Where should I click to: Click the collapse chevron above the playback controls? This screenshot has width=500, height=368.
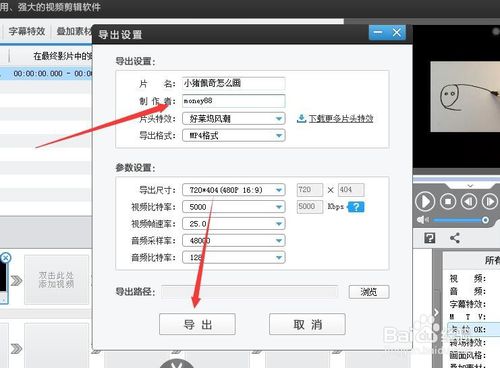point(470,185)
